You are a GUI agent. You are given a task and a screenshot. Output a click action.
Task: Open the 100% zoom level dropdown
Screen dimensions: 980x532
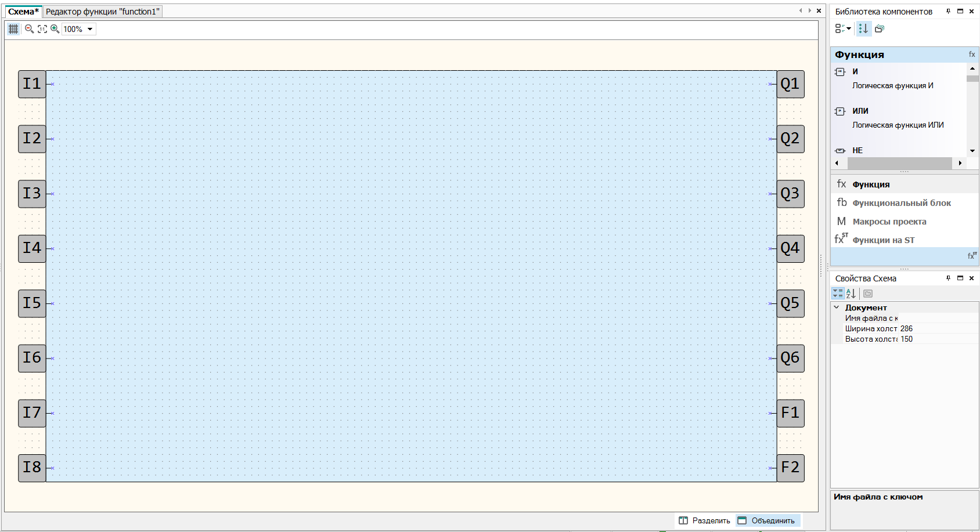[x=90, y=29]
